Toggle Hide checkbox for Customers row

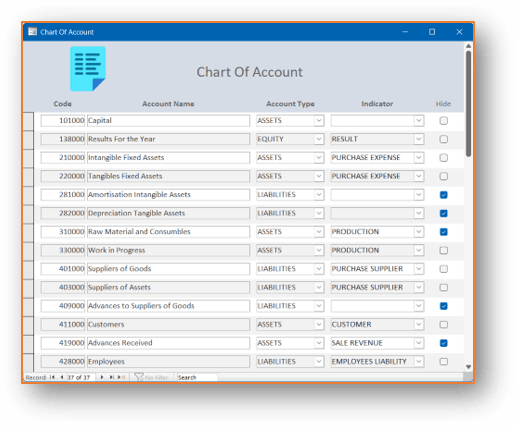(x=443, y=324)
